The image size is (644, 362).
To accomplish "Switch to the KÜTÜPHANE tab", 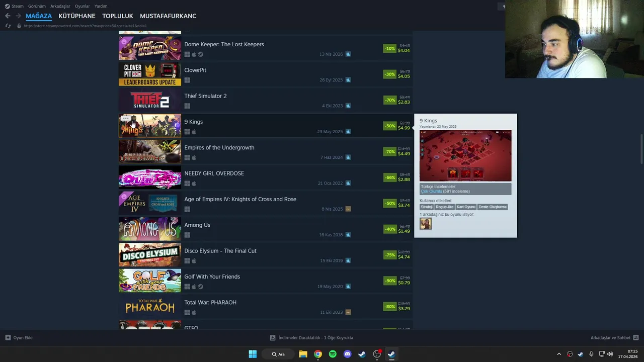I will [77, 16].
